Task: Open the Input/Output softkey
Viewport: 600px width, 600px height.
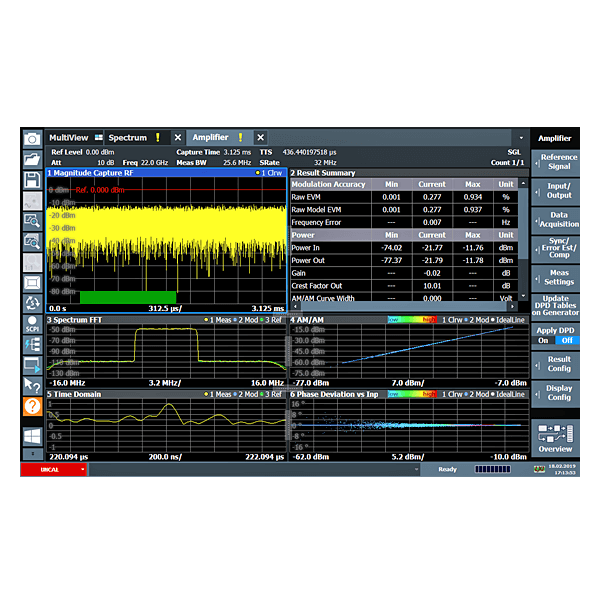Action: [x=555, y=191]
